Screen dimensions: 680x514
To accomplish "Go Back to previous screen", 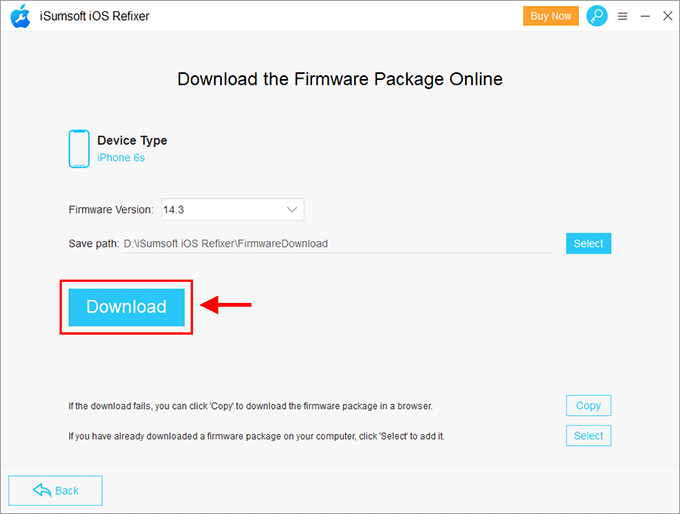I will pyautogui.click(x=56, y=491).
